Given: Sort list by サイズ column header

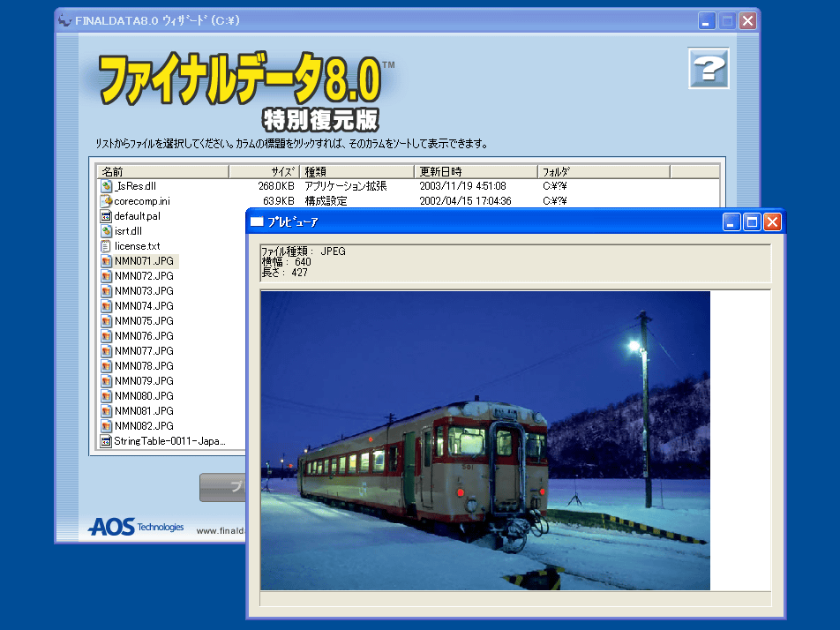Looking at the screenshot, I should click(264, 171).
